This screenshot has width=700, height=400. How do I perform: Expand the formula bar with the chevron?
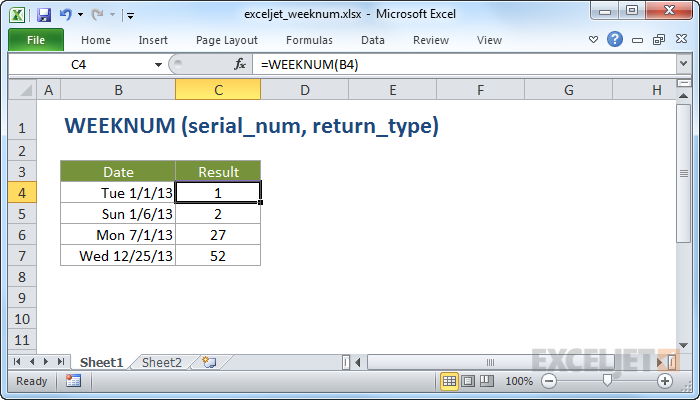pos(683,64)
